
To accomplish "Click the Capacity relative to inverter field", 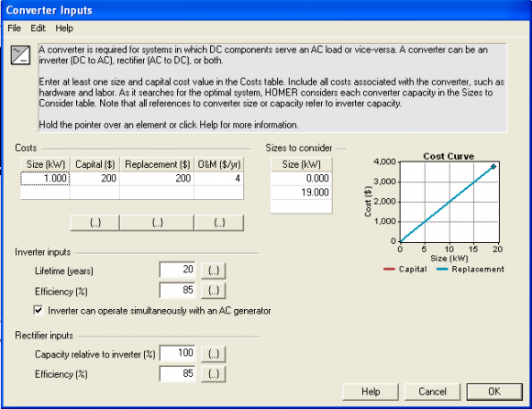I will click(177, 353).
